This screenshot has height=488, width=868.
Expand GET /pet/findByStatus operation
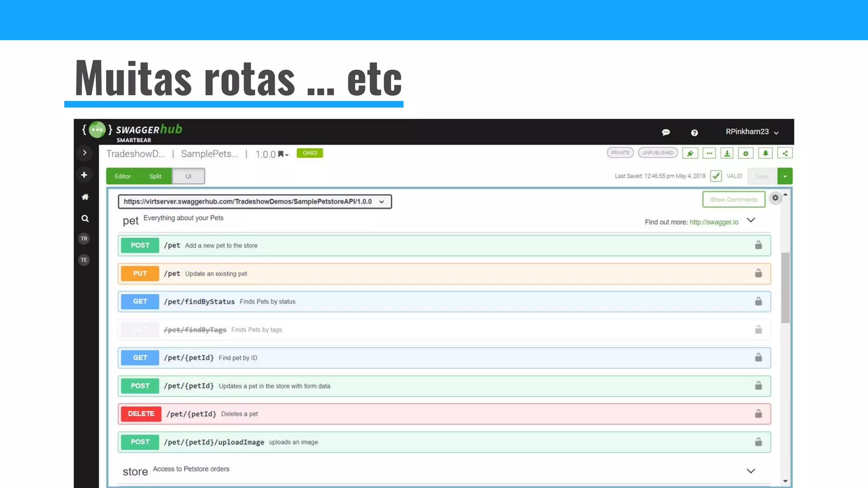point(444,302)
